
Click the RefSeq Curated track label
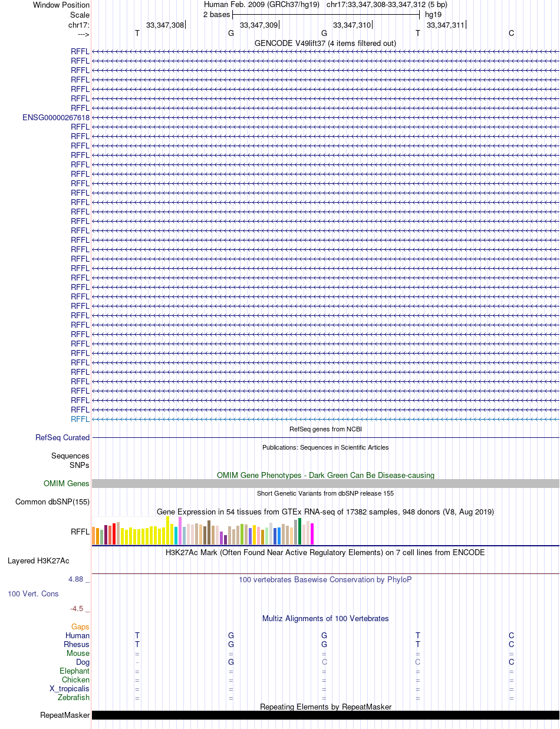click(62, 438)
